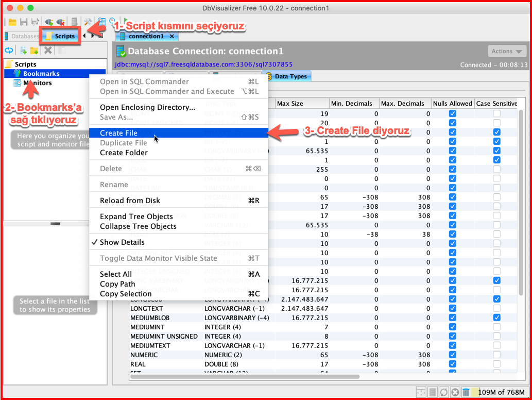Select the Scripts root tree item
532x400 pixels.
25,64
